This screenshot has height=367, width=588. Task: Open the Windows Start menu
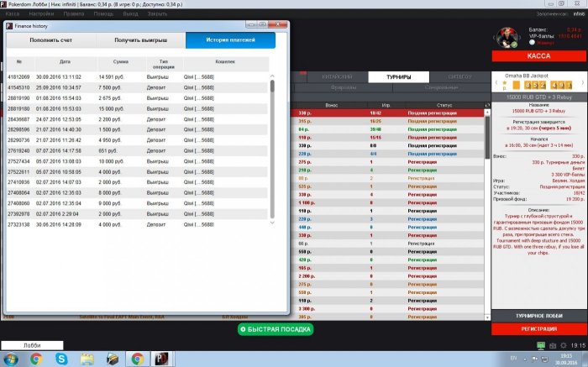[x=11, y=359]
